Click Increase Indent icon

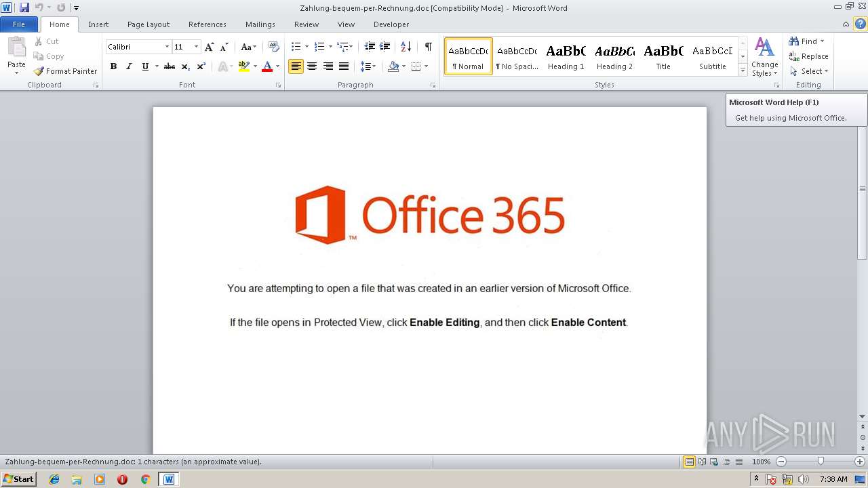tap(384, 47)
